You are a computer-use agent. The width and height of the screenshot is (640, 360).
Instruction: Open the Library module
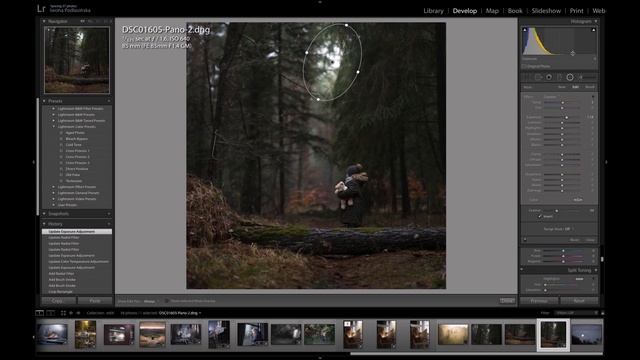coord(433,11)
